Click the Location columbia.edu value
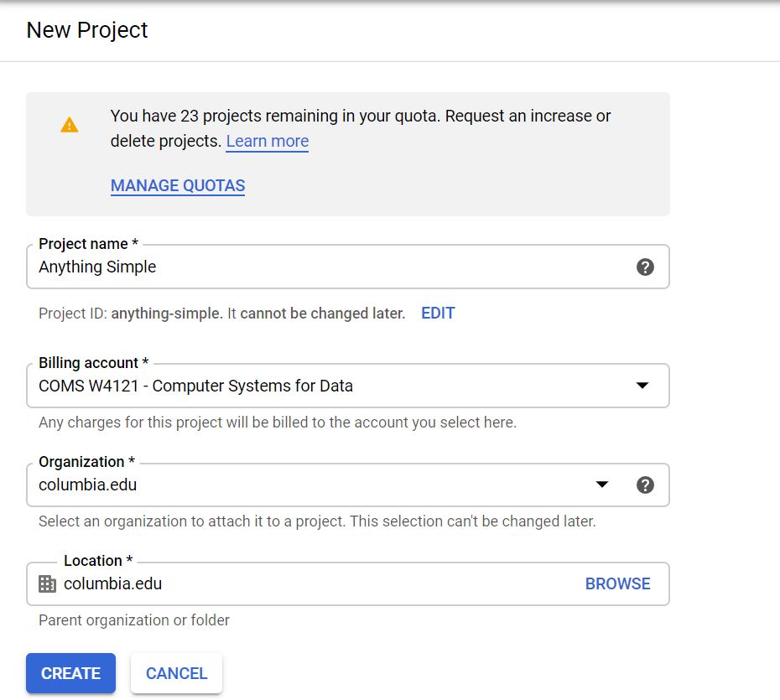Screen dimensions: 780x700 point(113,584)
